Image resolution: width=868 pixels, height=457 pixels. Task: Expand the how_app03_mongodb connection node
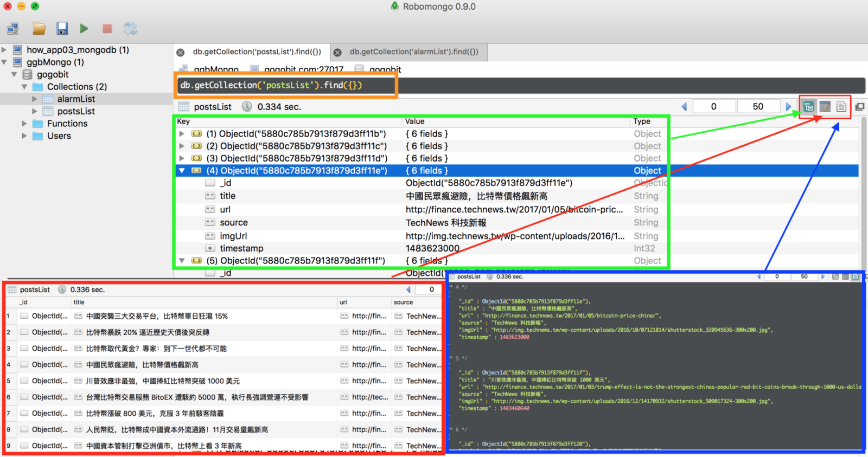(x=4, y=50)
